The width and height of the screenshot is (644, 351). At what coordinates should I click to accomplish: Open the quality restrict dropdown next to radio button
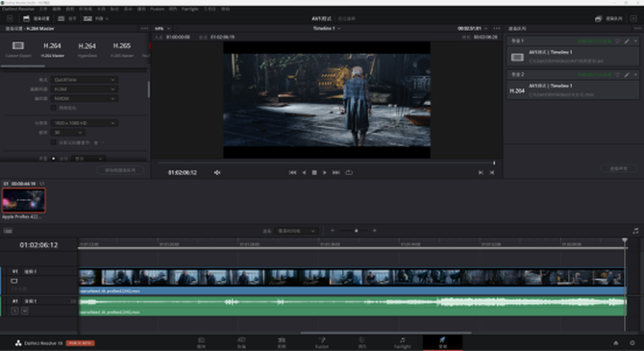[x=88, y=159]
